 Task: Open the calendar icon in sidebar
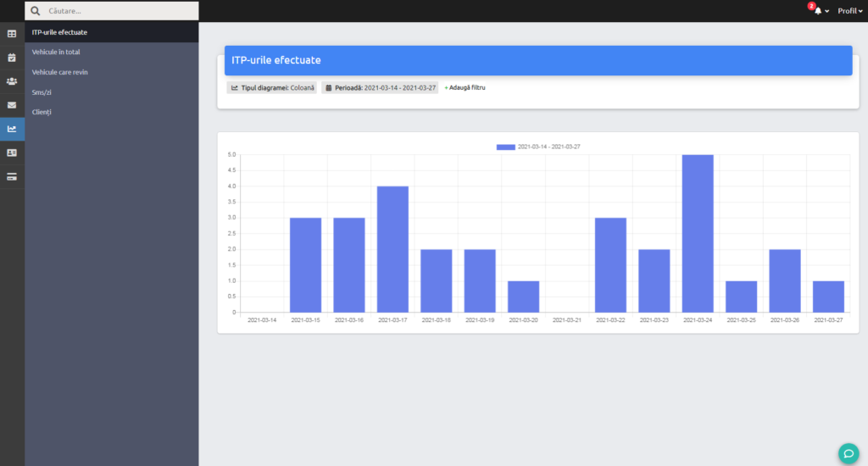click(x=12, y=58)
